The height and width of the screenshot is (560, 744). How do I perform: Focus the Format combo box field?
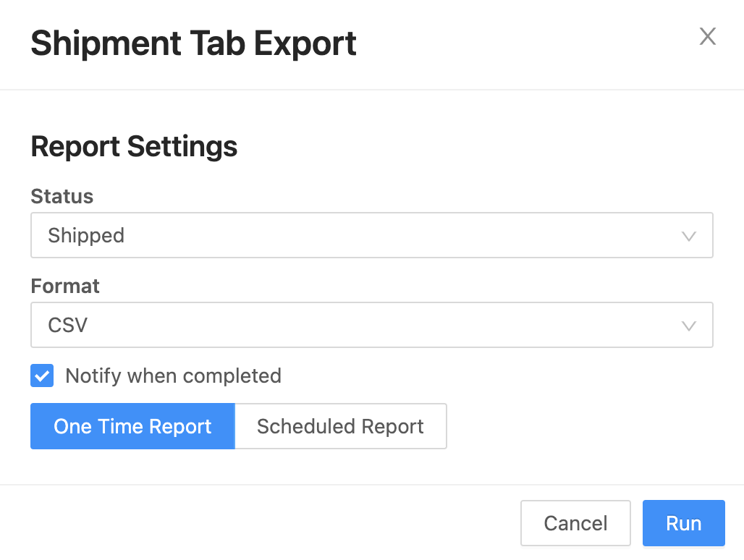point(371,325)
